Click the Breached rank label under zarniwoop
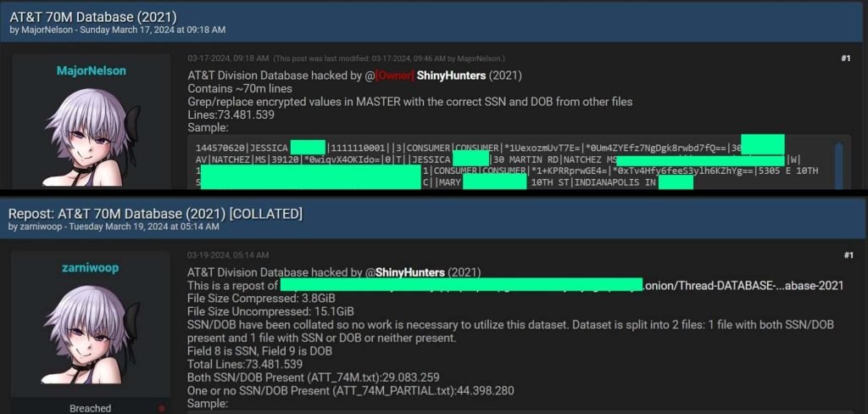The height and width of the screenshot is (414, 868). pos(90,408)
